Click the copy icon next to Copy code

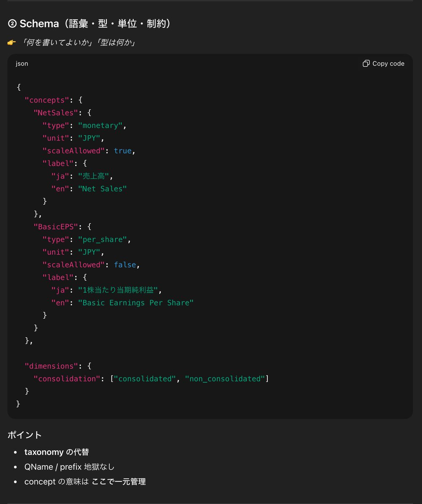(366, 63)
